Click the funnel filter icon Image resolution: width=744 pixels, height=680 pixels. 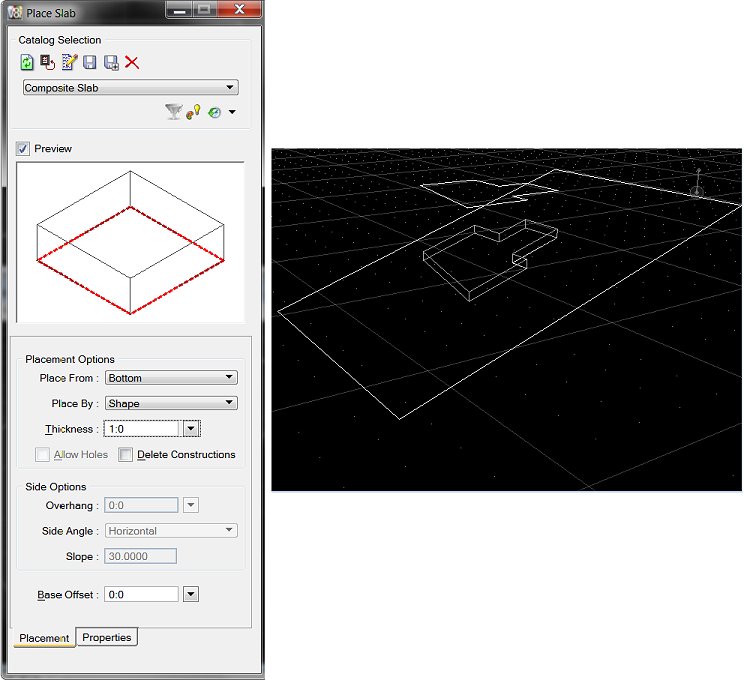tap(174, 112)
